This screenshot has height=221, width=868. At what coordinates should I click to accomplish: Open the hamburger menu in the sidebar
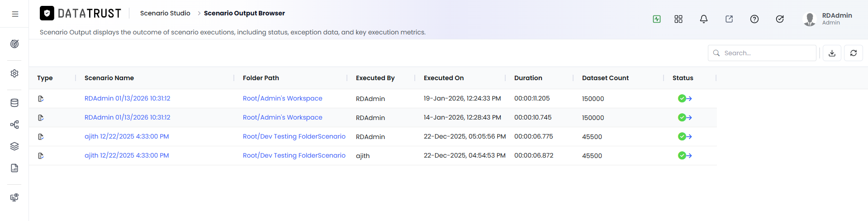[x=15, y=14]
